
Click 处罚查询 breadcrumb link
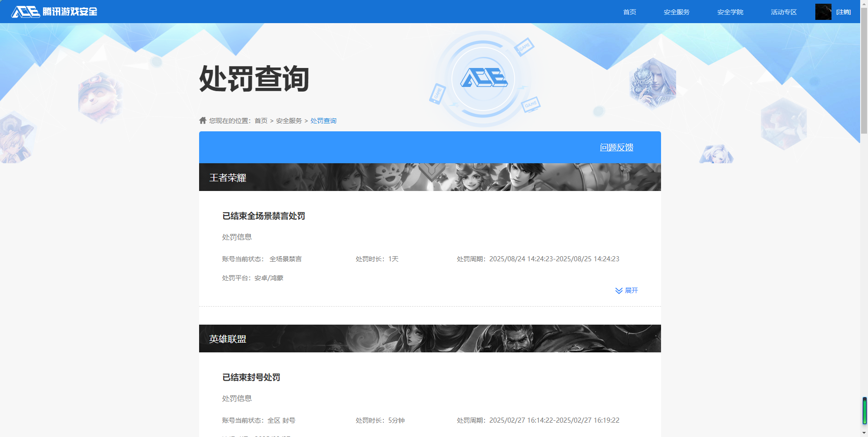tap(323, 121)
